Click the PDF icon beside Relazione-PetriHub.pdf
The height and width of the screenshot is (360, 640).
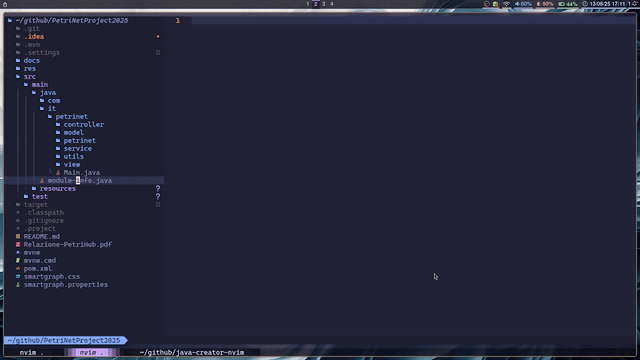(18, 244)
